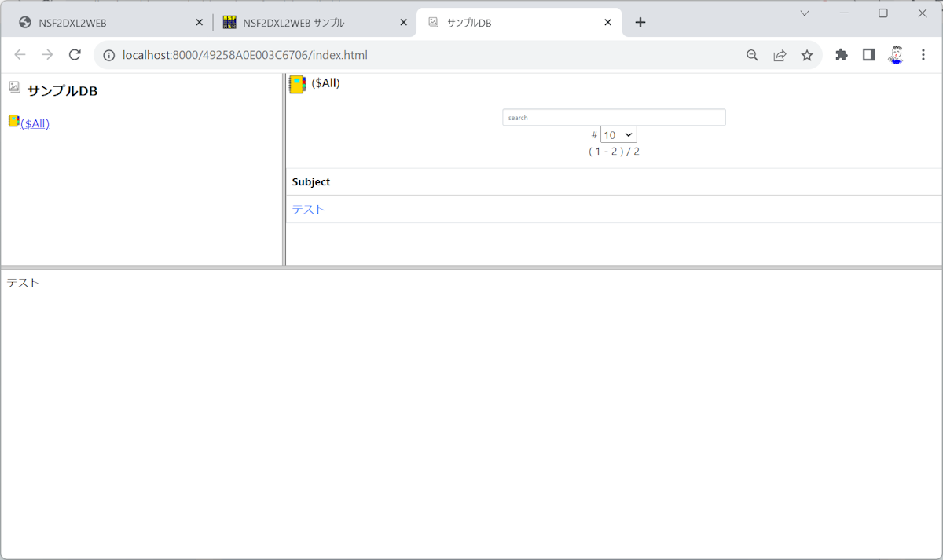
Task: Click small notebook icon in left pane
Action: (14, 121)
